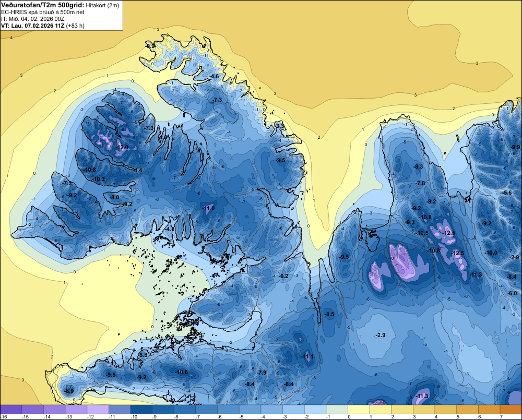Screen dimensions: 522x420
Task: Click the -7.8 temperature label
Action: (420, 183)
